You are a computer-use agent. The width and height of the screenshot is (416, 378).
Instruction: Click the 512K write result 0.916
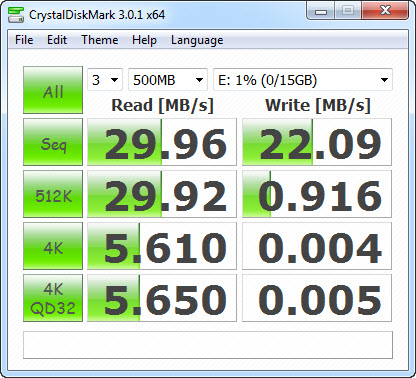pyautogui.click(x=317, y=194)
